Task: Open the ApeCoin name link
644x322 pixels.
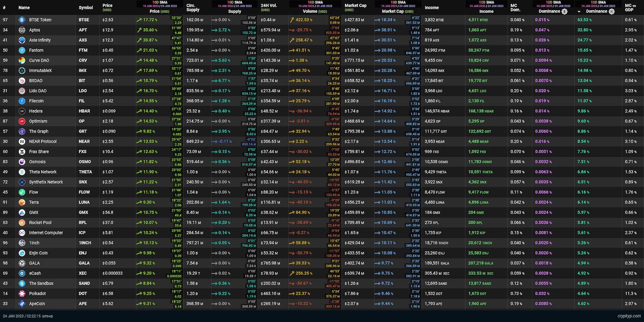Action: click(x=37, y=304)
